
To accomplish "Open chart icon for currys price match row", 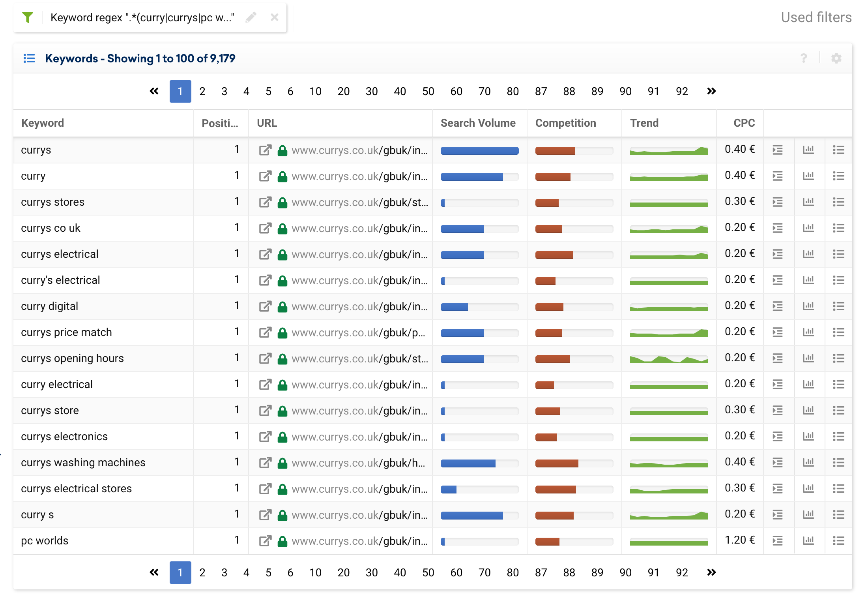I will (808, 332).
